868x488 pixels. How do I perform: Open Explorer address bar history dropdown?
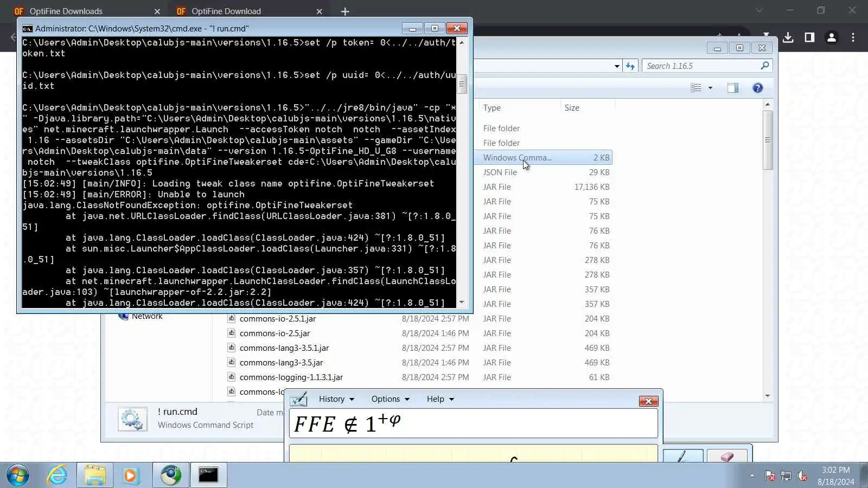coord(617,66)
